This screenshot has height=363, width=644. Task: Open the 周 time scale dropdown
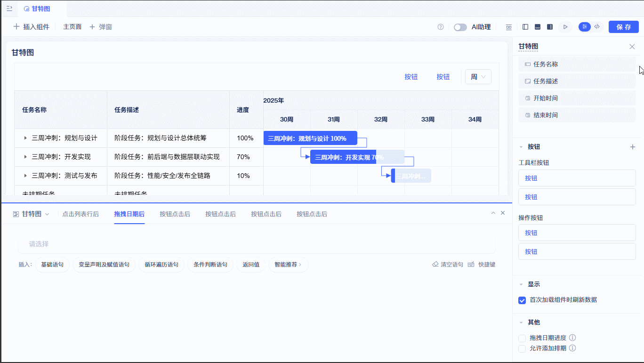coord(478,77)
